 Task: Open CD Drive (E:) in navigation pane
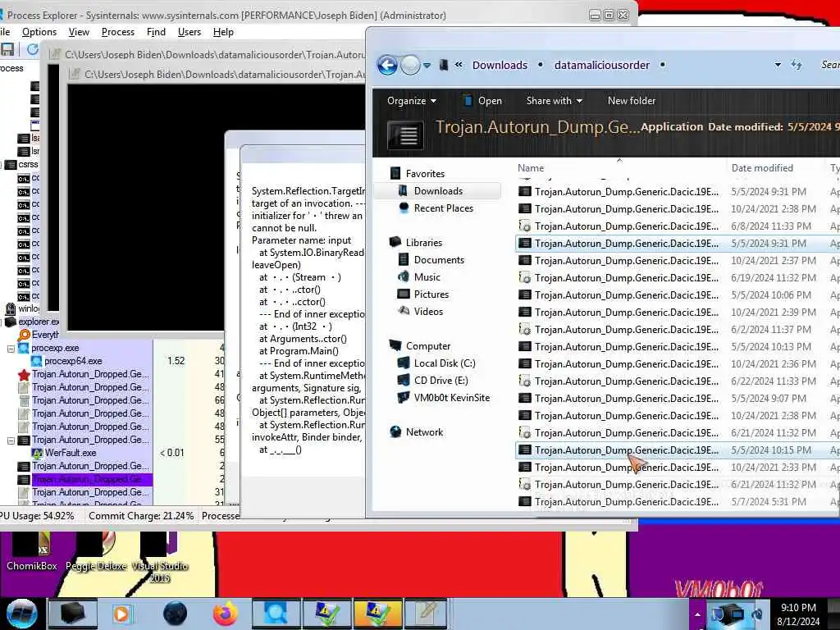pyautogui.click(x=441, y=381)
